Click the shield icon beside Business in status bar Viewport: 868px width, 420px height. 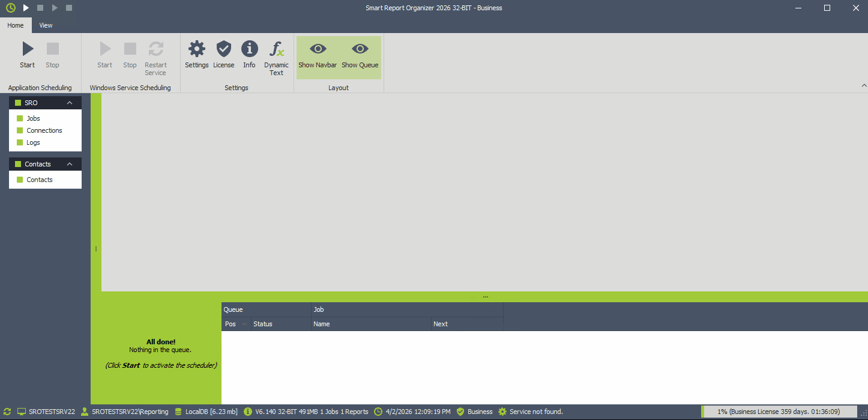460,412
